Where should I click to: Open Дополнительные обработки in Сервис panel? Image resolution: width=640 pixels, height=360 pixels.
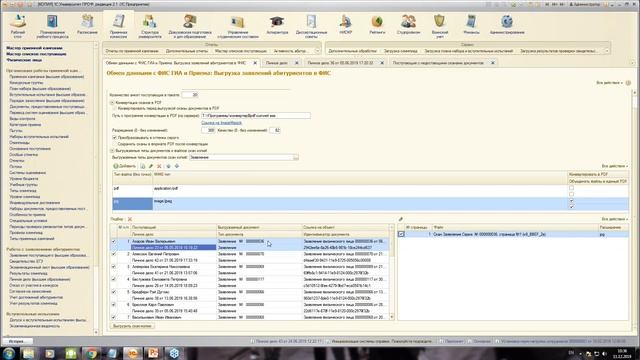point(352,51)
